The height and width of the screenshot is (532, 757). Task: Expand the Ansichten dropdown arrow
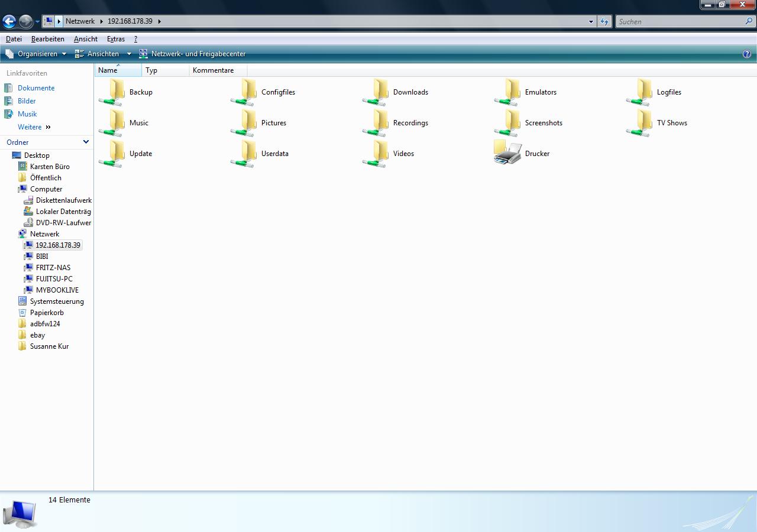click(129, 54)
